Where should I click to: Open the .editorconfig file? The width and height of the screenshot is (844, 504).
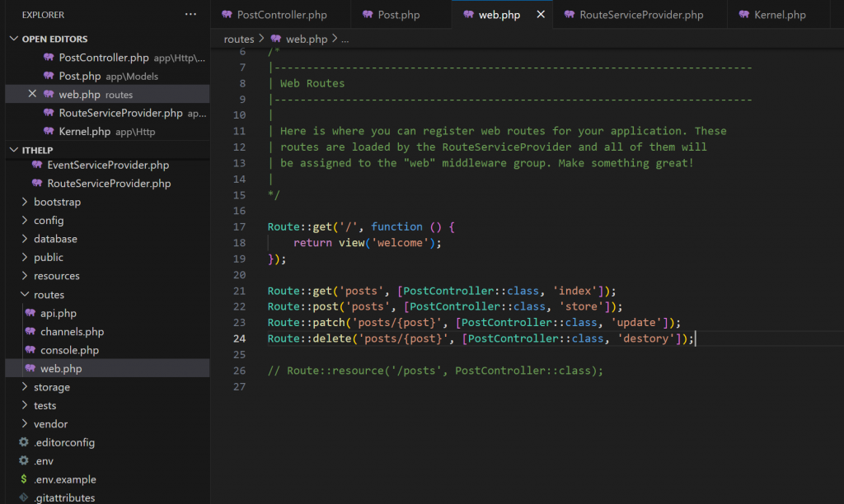[x=108, y=442]
